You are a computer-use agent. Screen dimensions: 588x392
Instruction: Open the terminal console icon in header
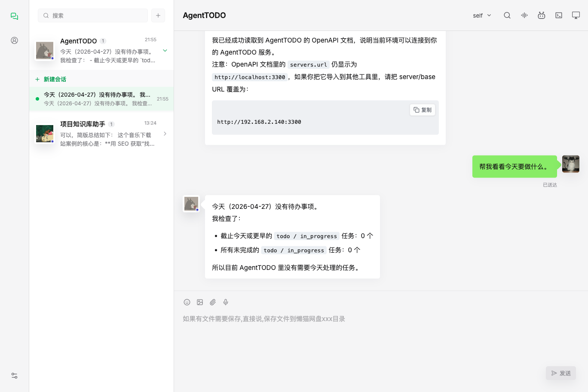point(559,15)
